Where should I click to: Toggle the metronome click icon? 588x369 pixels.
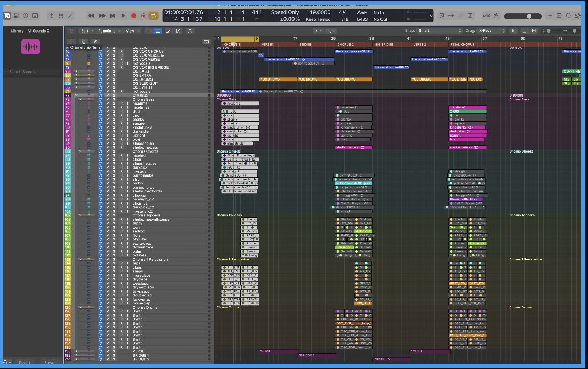(496, 16)
